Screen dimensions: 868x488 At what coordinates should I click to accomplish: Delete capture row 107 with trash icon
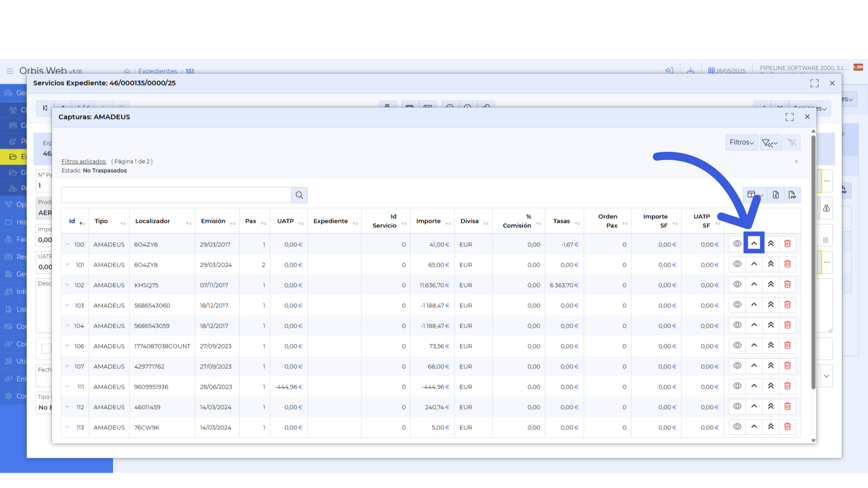[788, 366]
